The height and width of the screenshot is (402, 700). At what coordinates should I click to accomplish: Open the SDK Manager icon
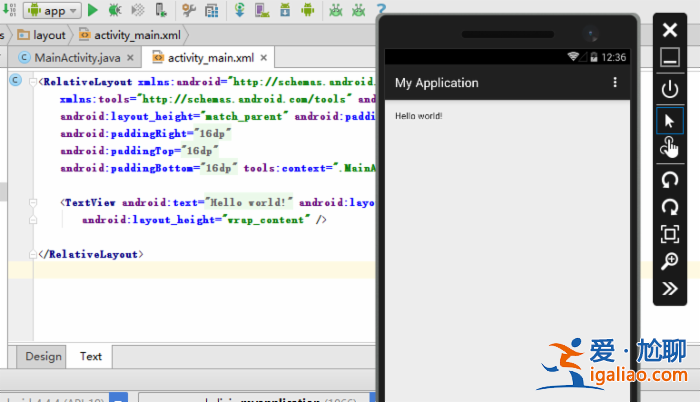(x=287, y=10)
